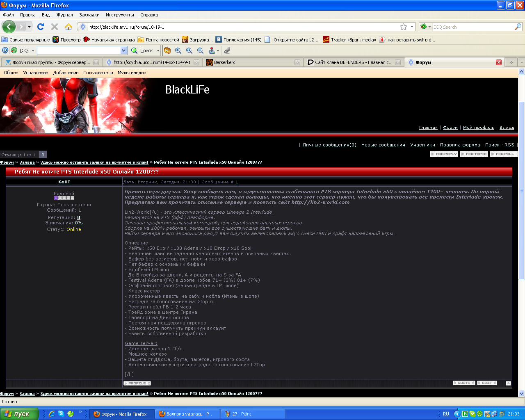This screenshot has width=525, height=420.
Task: Open the Управление site menu
Action: pyautogui.click(x=36, y=73)
